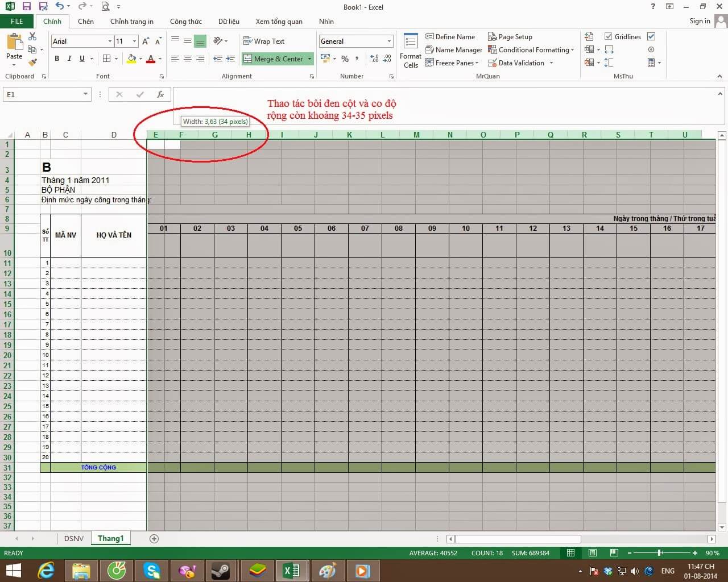Click the Define Name button
The width and height of the screenshot is (728, 582).
pyautogui.click(x=450, y=36)
